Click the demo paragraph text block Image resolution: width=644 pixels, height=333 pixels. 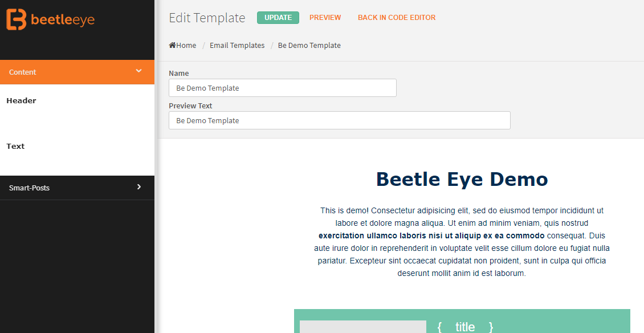pyautogui.click(x=462, y=242)
